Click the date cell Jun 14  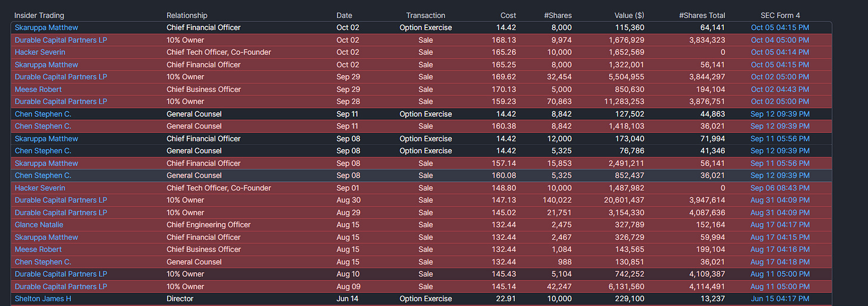(x=348, y=299)
